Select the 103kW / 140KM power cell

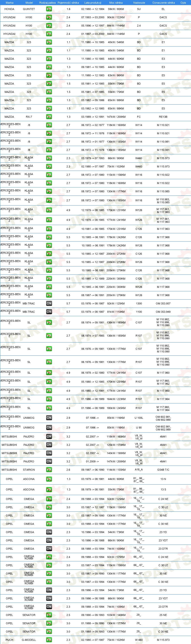[x=116, y=615]
